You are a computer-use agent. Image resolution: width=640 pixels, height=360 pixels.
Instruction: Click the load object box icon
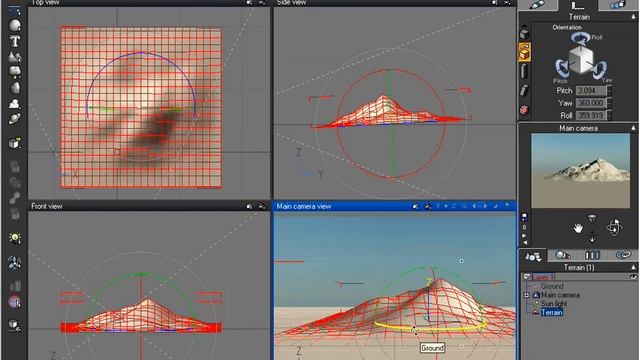(x=15, y=143)
